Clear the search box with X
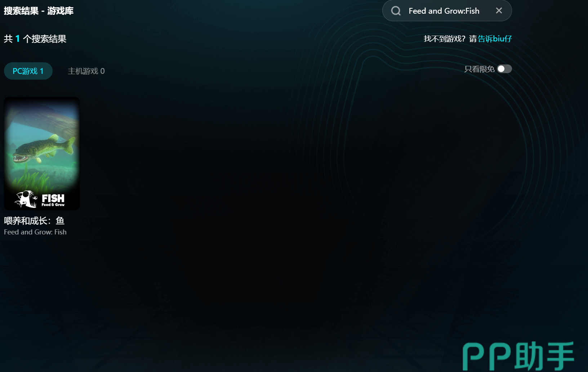 tap(499, 11)
